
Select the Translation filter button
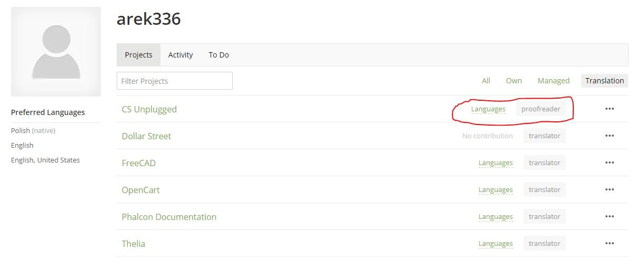click(604, 81)
